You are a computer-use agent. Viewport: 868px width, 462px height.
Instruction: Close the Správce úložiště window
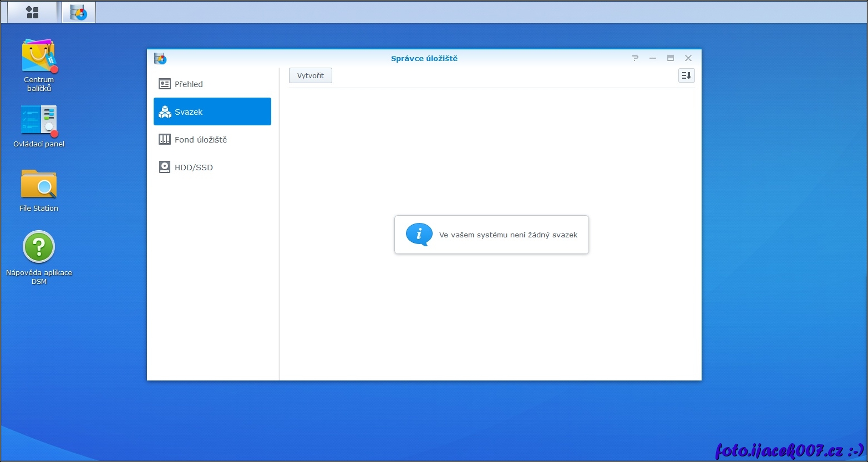[688, 58]
